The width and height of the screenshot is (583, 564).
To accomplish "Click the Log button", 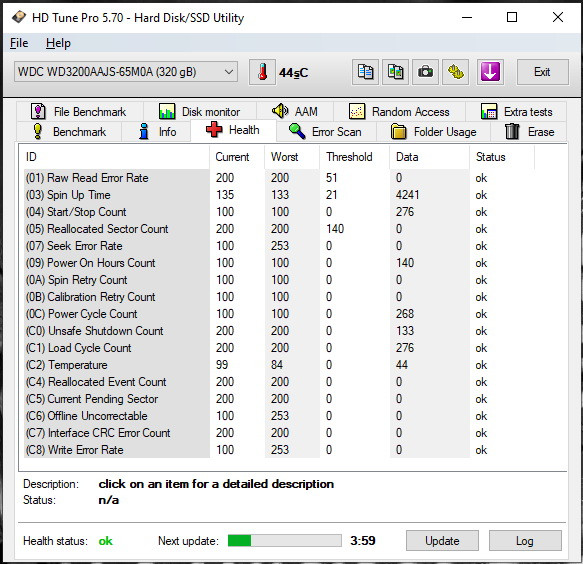I will [x=525, y=540].
